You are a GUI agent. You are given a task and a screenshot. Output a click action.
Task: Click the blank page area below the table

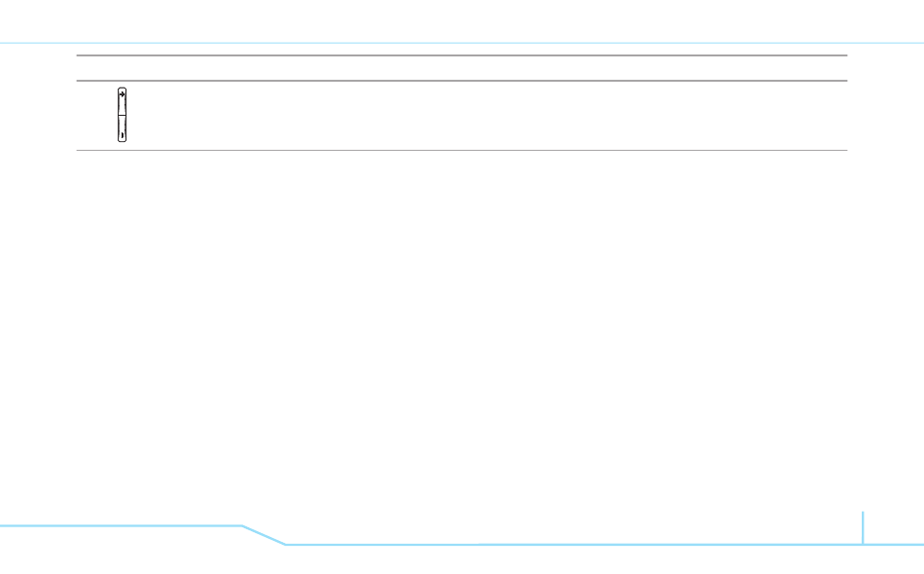click(462, 330)
